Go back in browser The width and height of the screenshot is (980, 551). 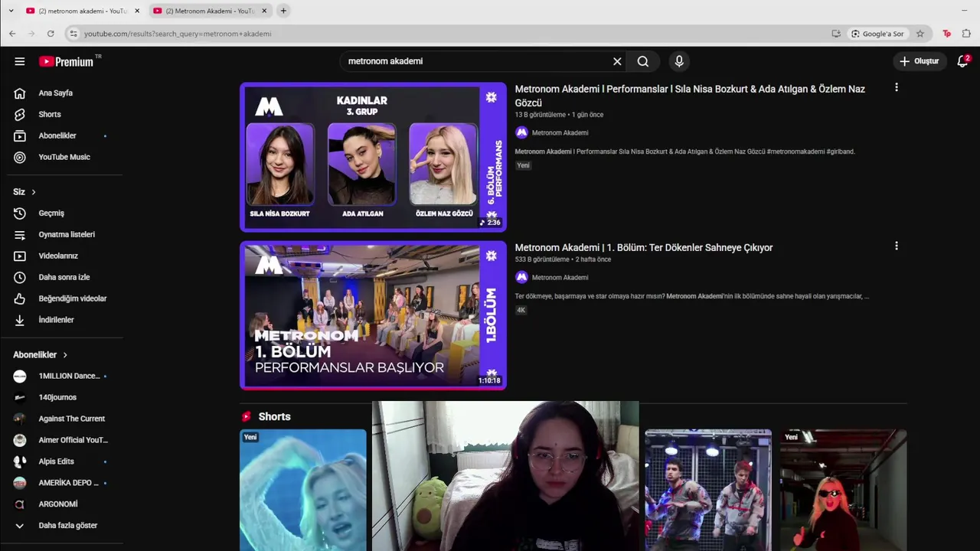tap(12, 34)
